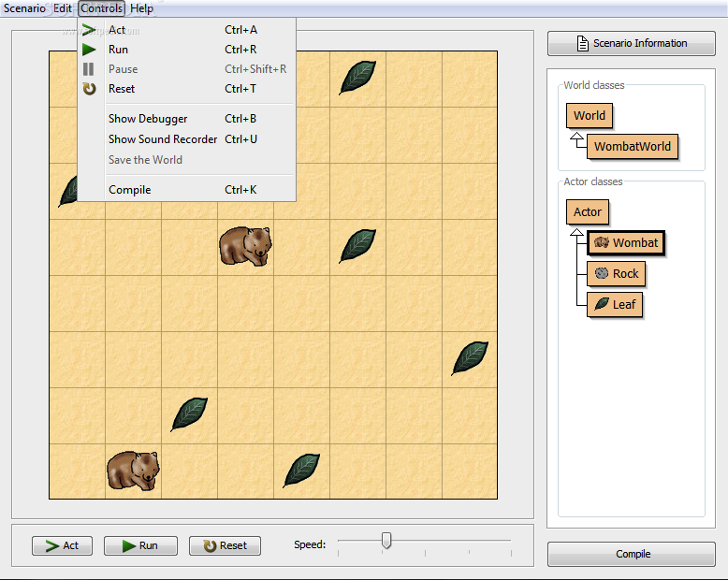Select Show Sound Recorder menu entry
This screenshot has height=580, width=728.
click(163, 139)
